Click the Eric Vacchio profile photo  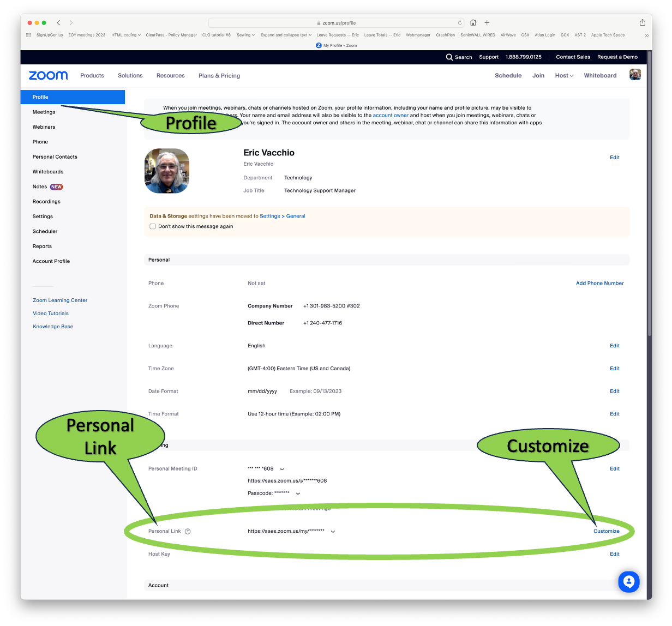(167, 171)
